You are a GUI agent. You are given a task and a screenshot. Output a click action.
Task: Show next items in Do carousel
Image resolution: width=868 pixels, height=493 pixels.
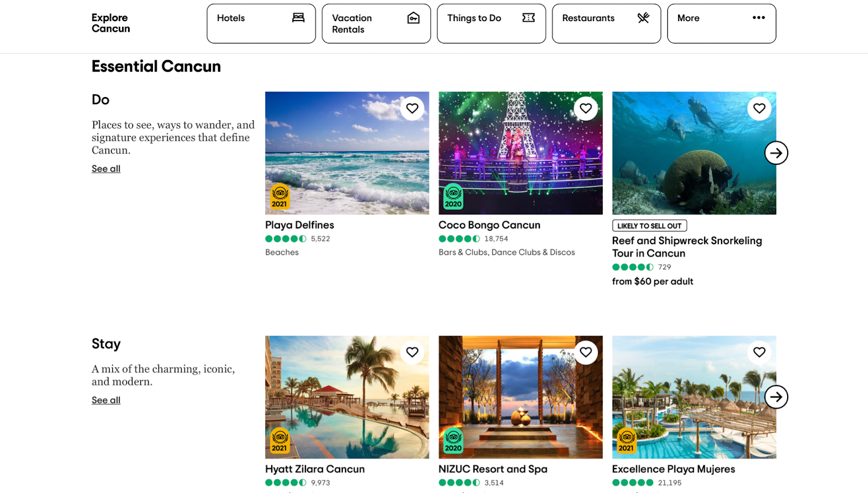click(x=776, y=153)
